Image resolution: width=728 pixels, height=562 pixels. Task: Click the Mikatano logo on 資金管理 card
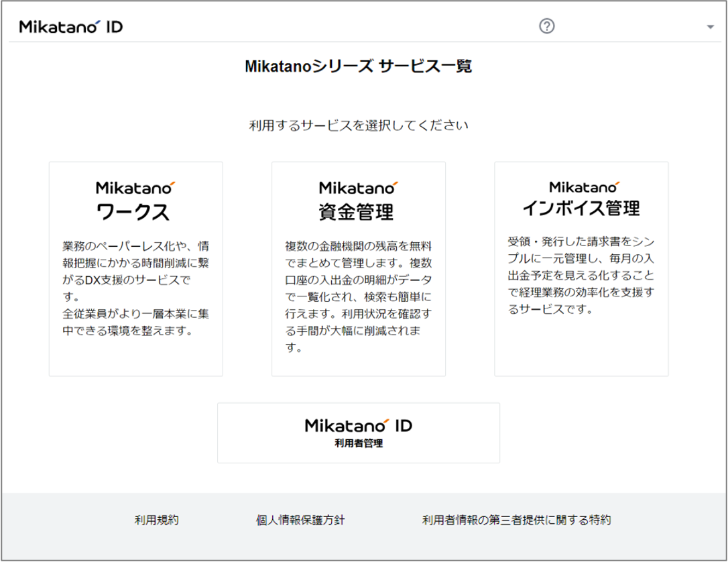pos(359,188)
